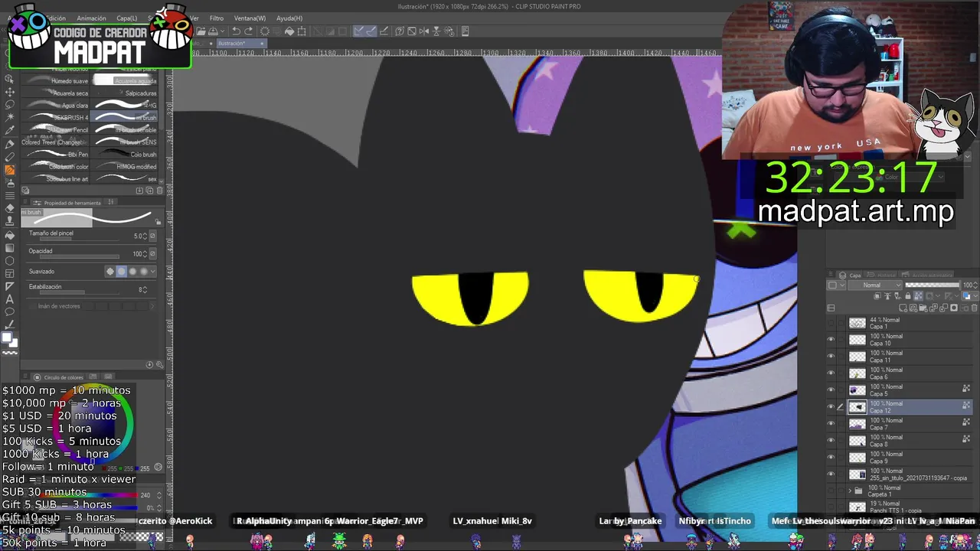Switch to the Ilustración* canvas tab
This screenshot has height=551, width=980.
[x=241, y=44]
